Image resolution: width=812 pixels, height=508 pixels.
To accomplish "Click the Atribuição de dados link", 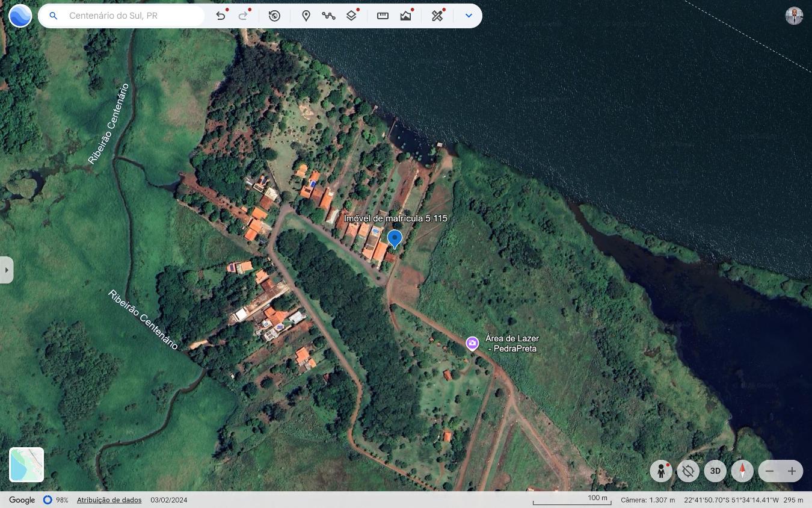I will pyautogui.click(x=109, y=500).
